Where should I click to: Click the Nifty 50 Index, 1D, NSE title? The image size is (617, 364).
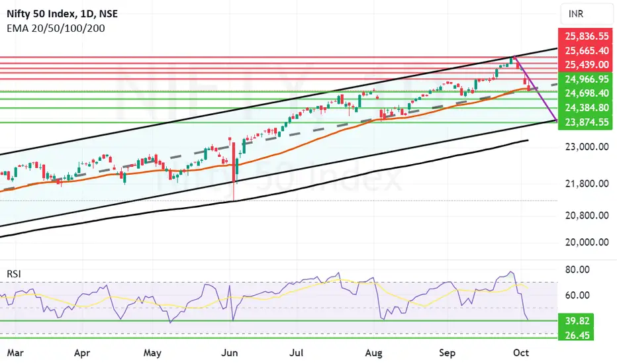point(62,14)
